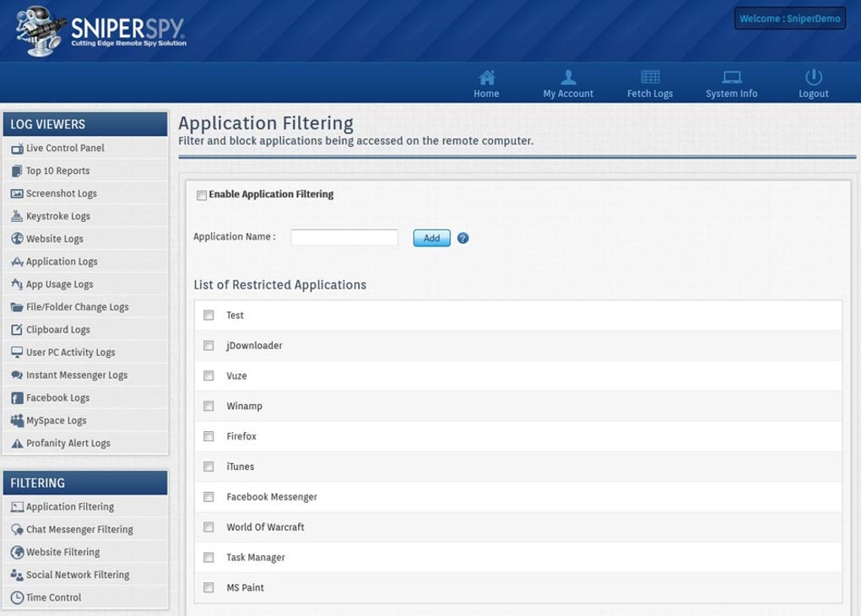This screenshot has width=861, height=616.
Task: Open the Website Logs link
Action: (x=55, y=239)
